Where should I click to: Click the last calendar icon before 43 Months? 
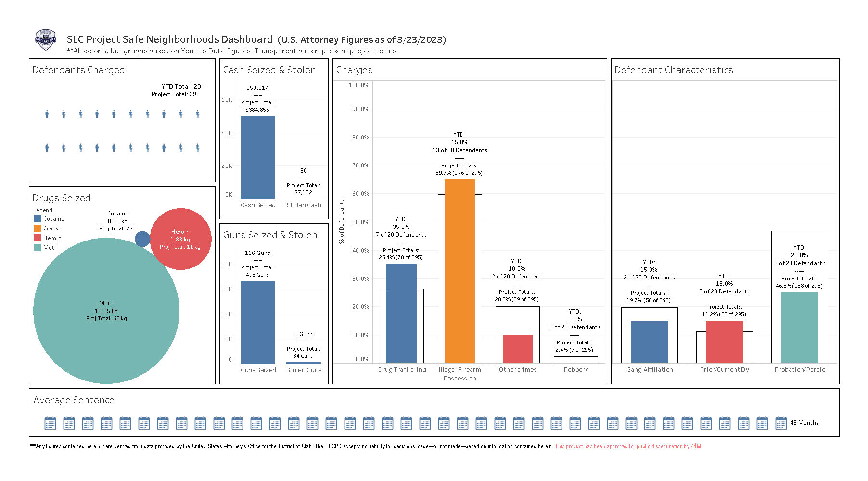pyautogui.click(x=781, y=423)
